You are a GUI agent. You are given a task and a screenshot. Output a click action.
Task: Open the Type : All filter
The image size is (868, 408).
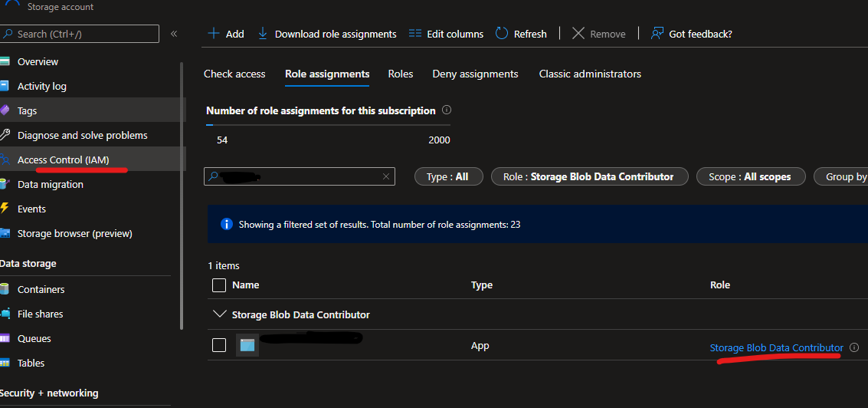point(447,176)
